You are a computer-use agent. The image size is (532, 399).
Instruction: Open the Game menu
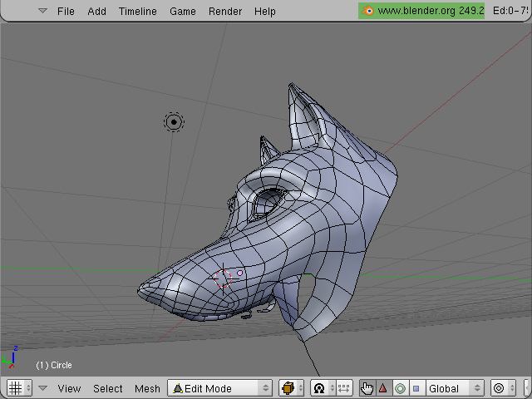tap(183, 11)
